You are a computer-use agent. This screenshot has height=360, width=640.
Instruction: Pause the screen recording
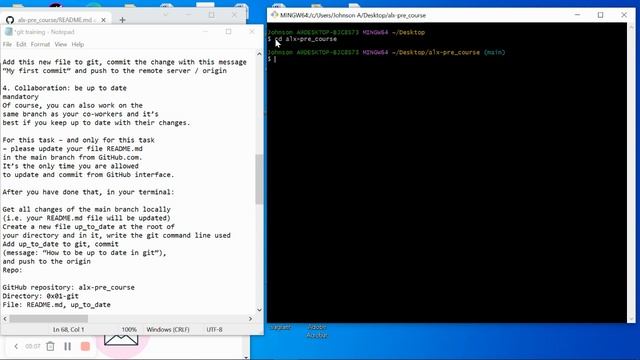[67, 346]
